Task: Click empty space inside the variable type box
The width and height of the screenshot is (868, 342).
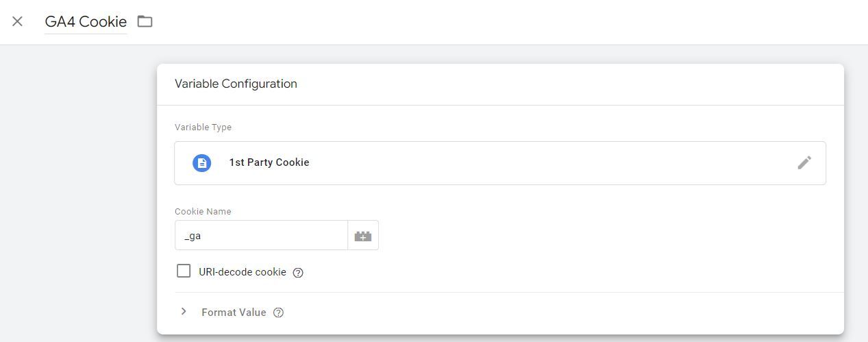Action: coord(548,163)
